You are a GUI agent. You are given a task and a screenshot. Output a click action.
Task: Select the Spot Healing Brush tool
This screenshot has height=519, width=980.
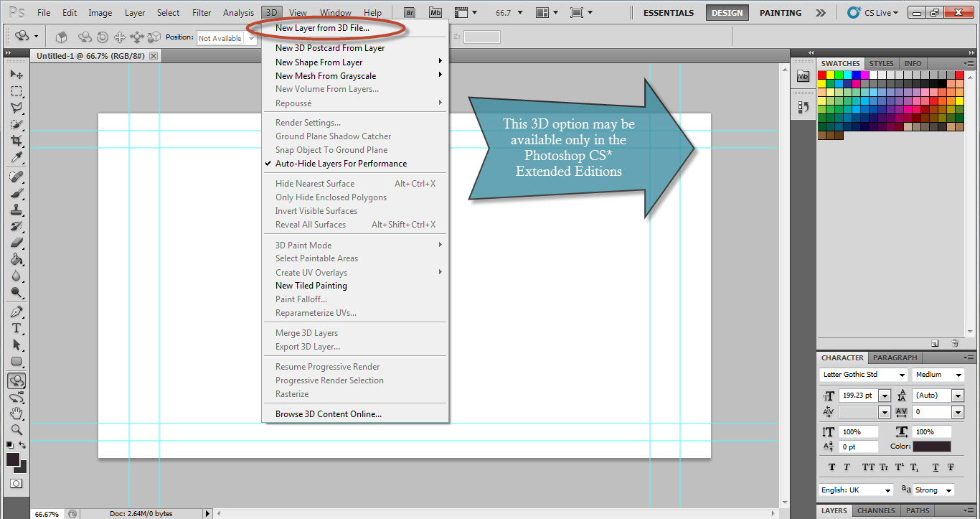coord(16,177)
